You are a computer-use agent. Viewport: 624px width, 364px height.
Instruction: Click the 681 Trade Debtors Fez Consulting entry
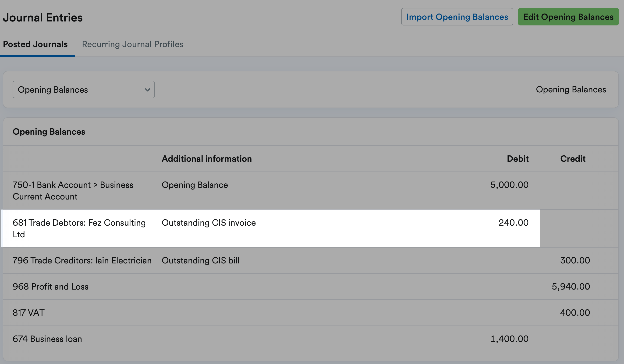[x=79, y=228]
